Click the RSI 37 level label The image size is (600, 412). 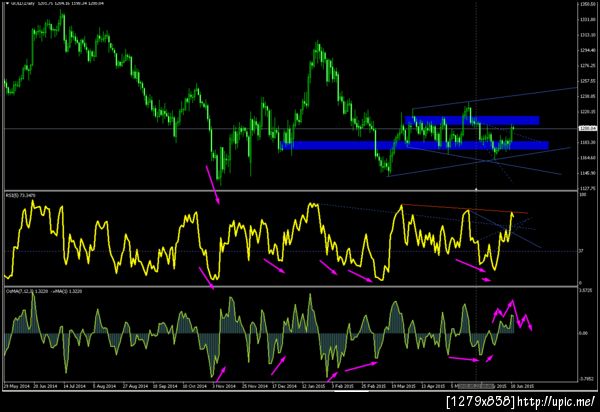(581, 251)
